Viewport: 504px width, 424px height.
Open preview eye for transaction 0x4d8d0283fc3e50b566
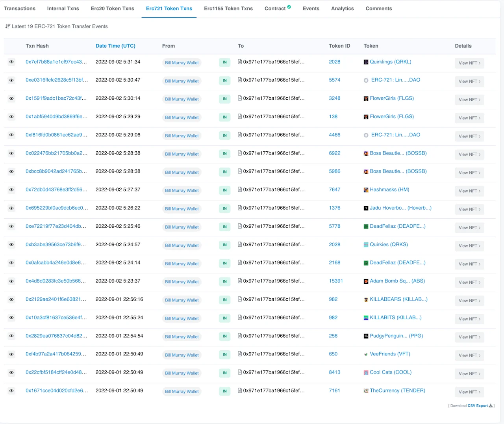click(x=11, y=281)
